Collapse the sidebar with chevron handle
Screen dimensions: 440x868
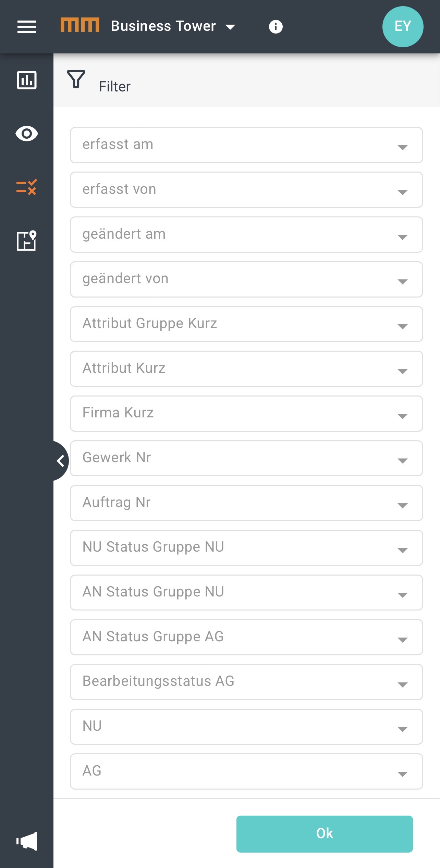[61, 461]
